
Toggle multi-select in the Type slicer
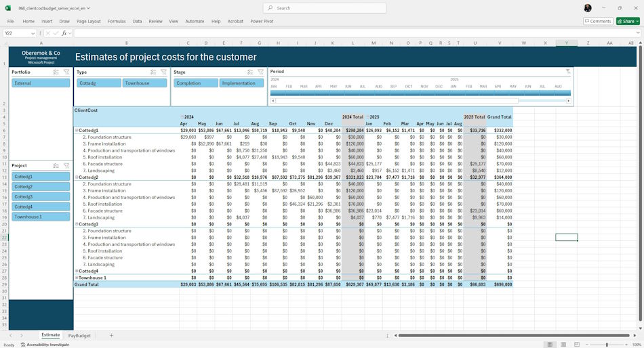point(153,72)
